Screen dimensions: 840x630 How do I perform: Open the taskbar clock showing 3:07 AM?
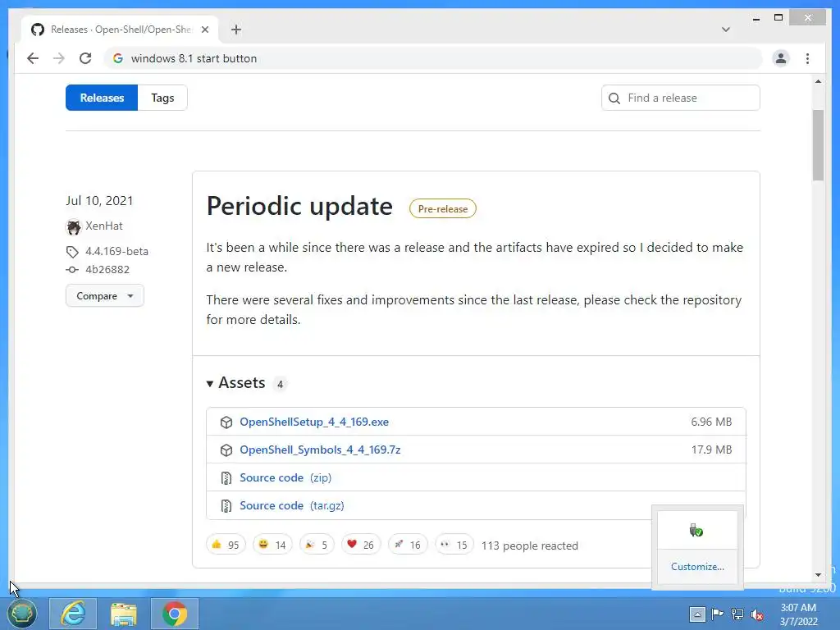[x=798, y=614]
